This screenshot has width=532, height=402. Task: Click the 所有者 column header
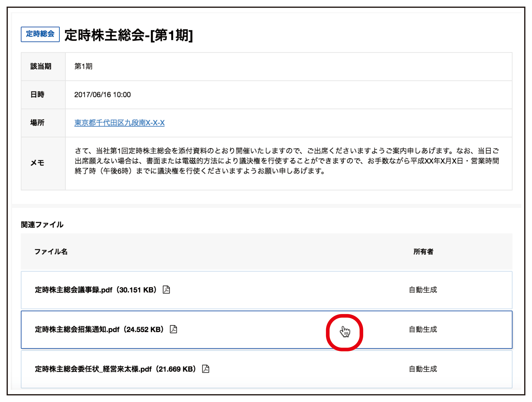(x=423, y=252)
